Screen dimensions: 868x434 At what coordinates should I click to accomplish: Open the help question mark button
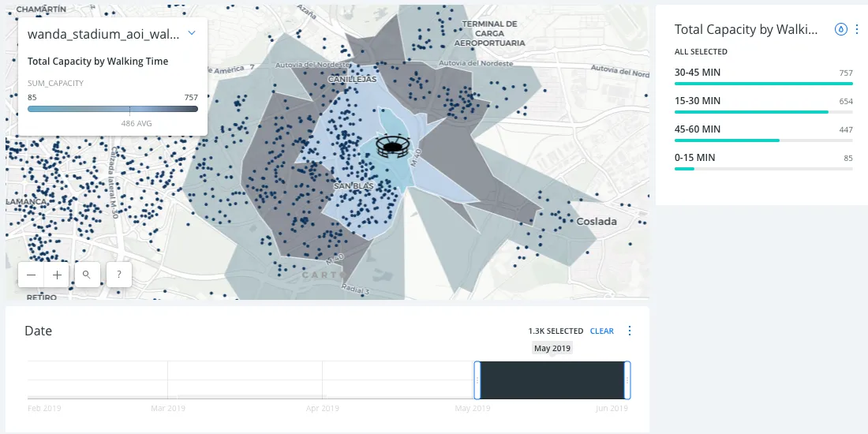pos(118,275)
